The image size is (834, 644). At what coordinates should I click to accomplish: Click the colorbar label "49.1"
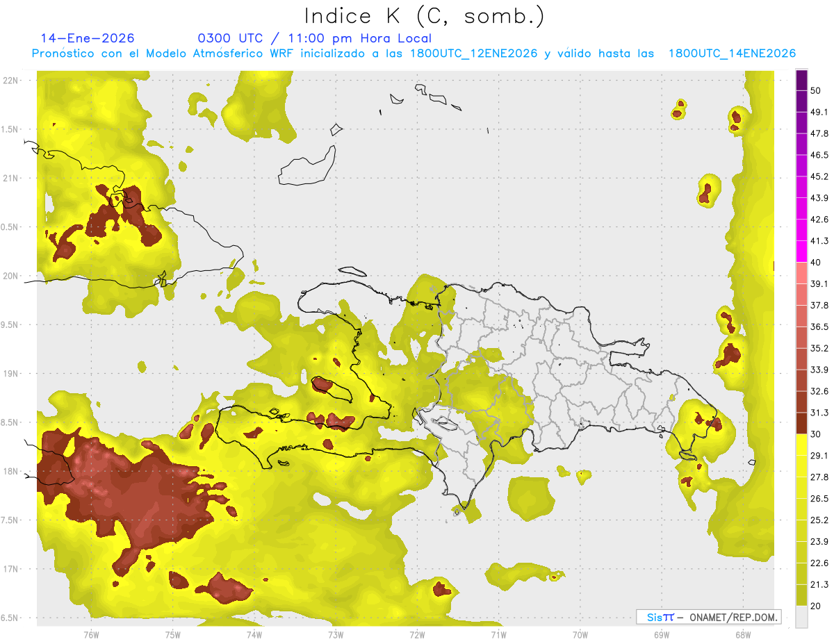[819, 112]
